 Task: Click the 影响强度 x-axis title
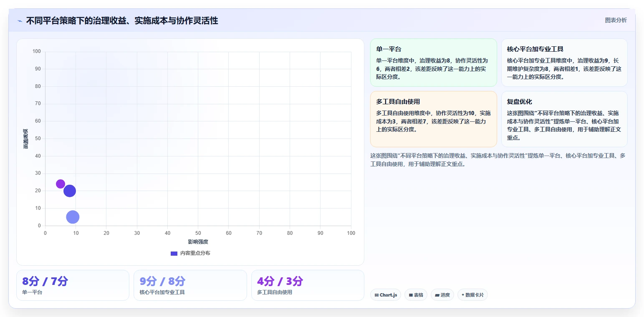tap(198, 242)
